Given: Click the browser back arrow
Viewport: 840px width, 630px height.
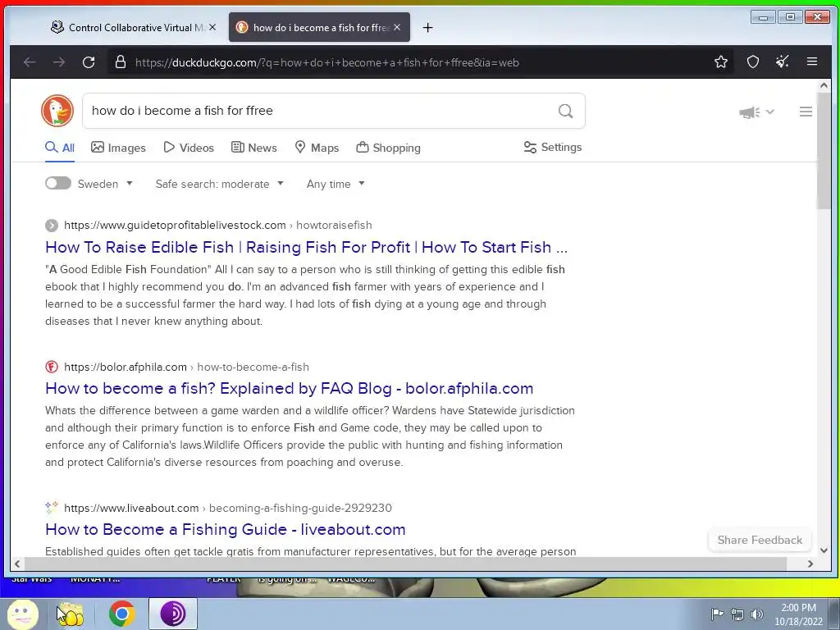Looking at the screenshot, I should click(30, 62).
